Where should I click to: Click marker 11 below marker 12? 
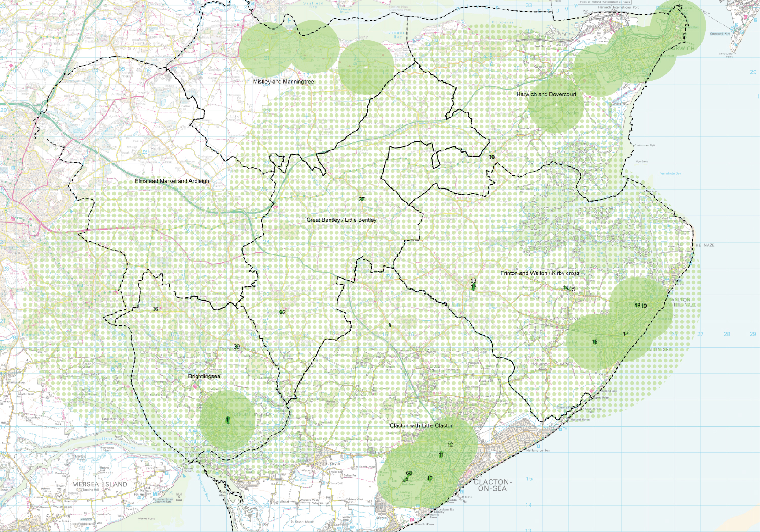click(x=441, y=455)
